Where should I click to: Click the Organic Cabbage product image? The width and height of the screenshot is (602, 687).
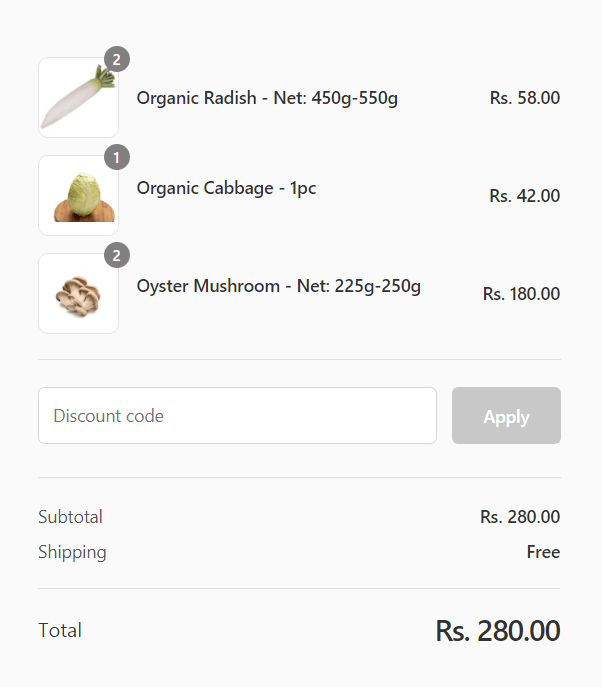click(x=78, y=196)
